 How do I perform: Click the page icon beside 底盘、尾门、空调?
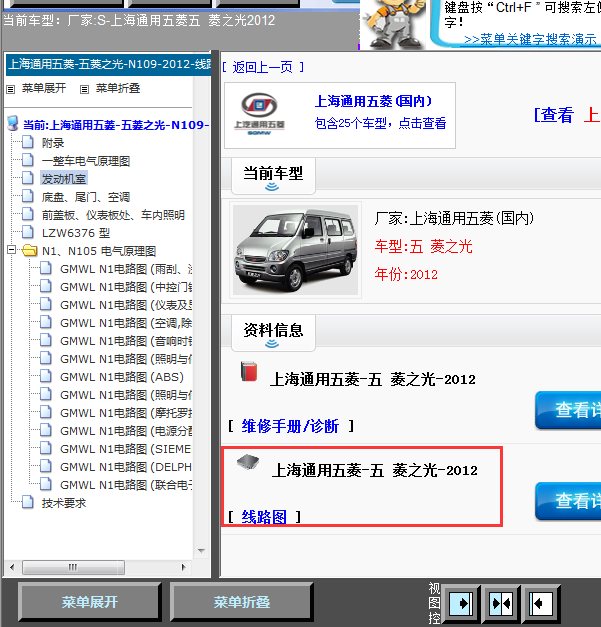28,196
